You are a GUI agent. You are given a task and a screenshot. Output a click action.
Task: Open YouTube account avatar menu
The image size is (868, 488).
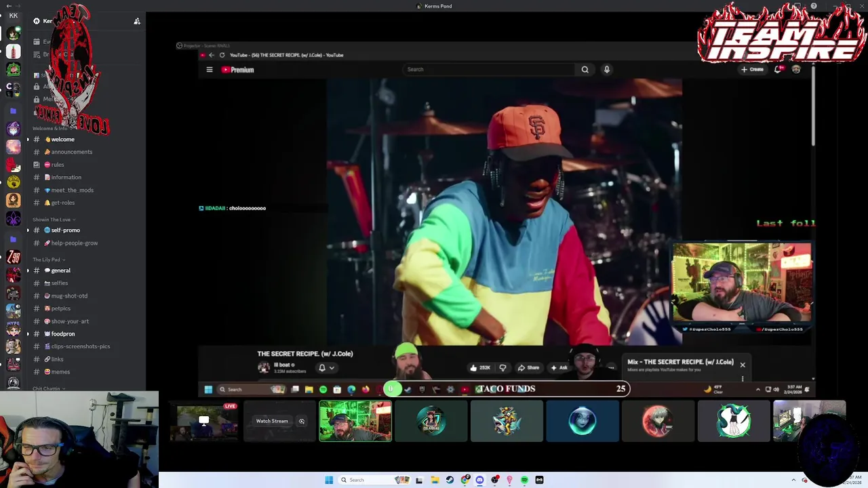click(796, 69)
